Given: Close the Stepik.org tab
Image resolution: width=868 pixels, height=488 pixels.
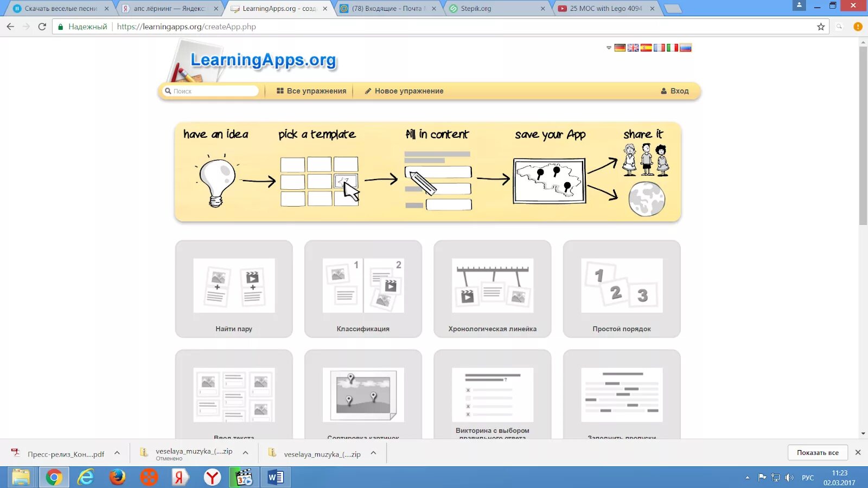Looking at the screenshot, I should (542, 9).
